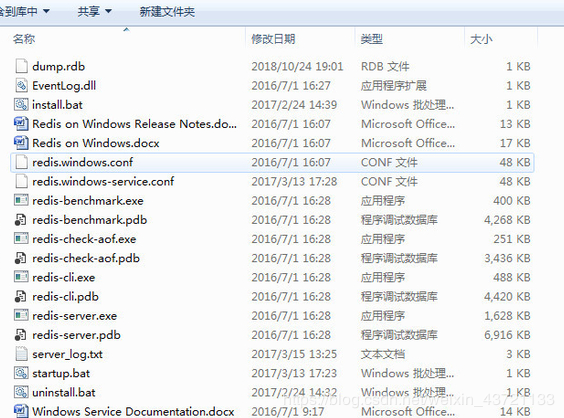Screen dimensions: 564x418
Task: Select file name redis-cli.pdb
Action: 65,296
